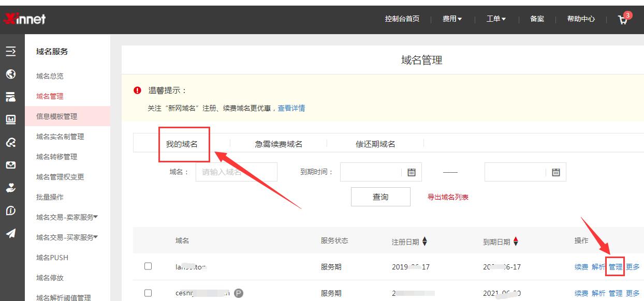Click the paper plane icon in the sidebar

click(x=11, y=233)
